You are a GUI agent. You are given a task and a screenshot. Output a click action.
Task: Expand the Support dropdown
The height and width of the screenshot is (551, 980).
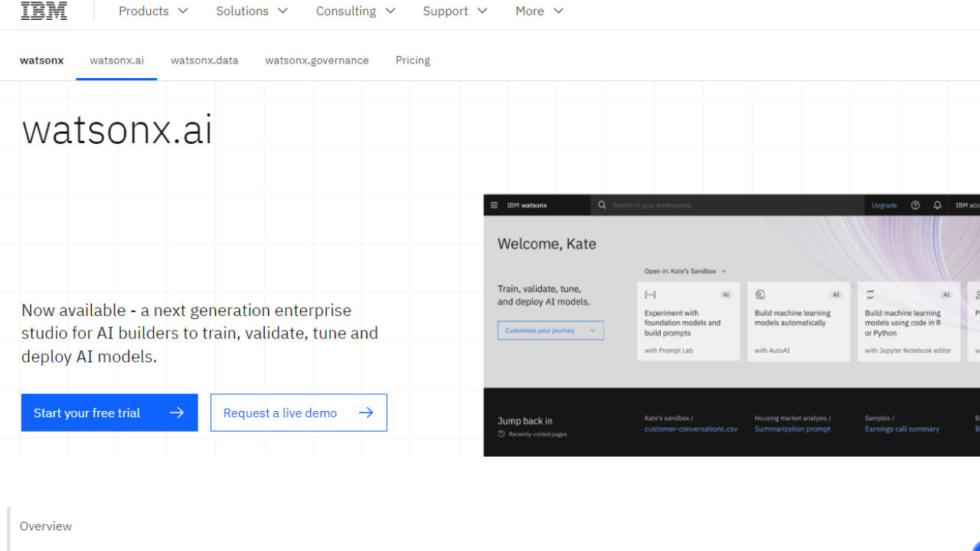pyautogui.click(x=455, y=11)
